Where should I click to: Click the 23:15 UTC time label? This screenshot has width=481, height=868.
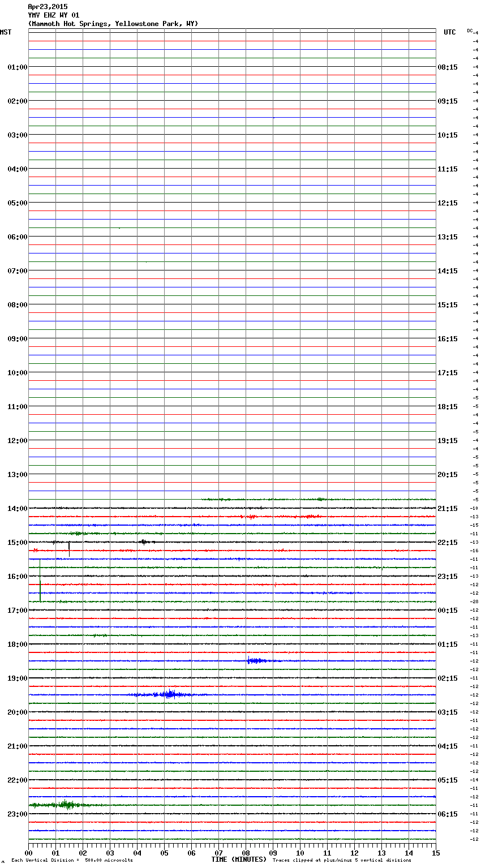448,577
